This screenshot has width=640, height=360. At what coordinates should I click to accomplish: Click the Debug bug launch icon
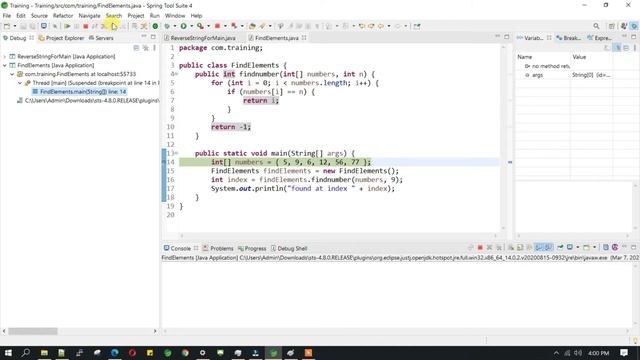coord(167,26)
